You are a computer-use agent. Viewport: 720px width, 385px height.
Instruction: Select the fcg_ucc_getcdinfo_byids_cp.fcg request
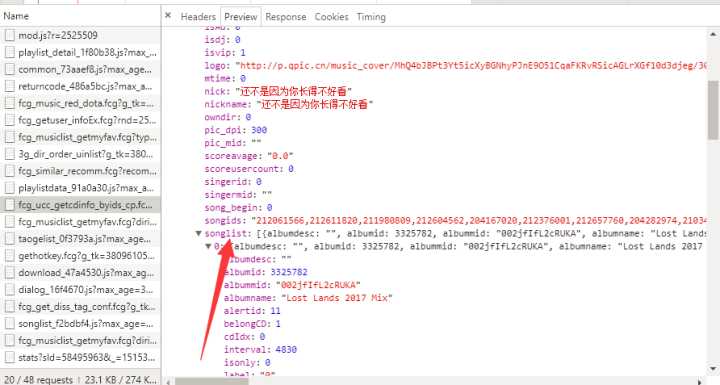point(80,205)
